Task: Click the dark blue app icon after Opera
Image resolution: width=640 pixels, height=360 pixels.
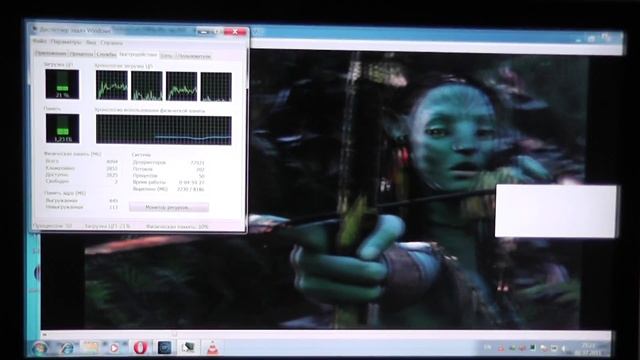Action: click(x=164, y=347)
